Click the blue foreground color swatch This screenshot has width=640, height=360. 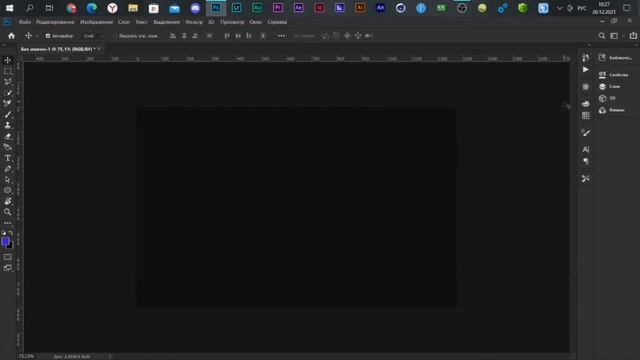(x=5, y=242)
